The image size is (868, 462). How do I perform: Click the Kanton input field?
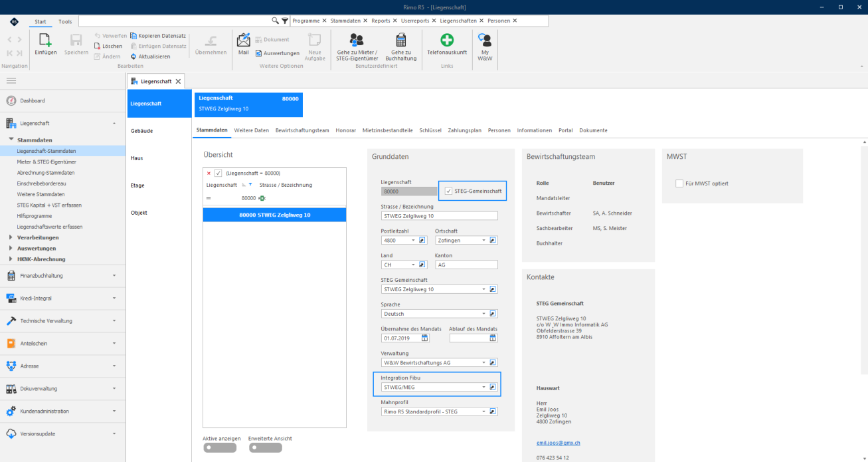pos(466,265)
